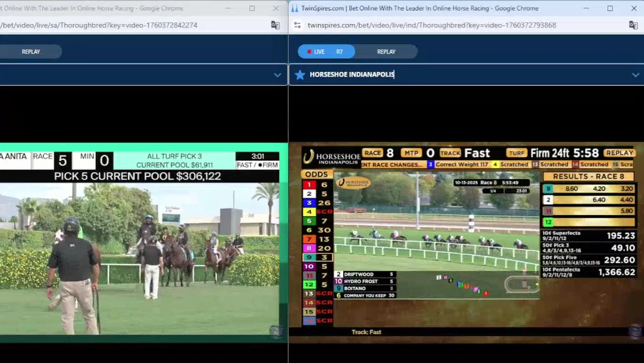Click "PICK 5 CURRENT POOL $306,122" banner
The image size is (644, 363).
click(x=138, y=176)
